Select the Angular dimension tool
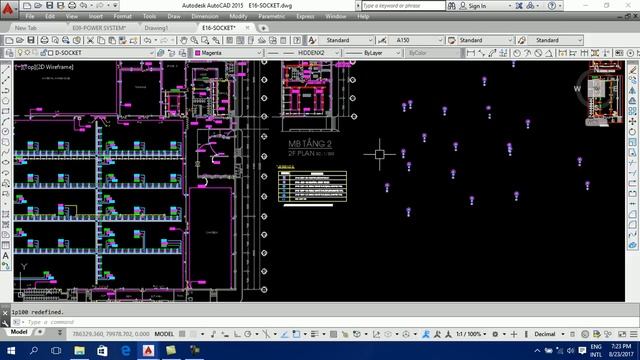640x360 pixels. coord(549,53)
